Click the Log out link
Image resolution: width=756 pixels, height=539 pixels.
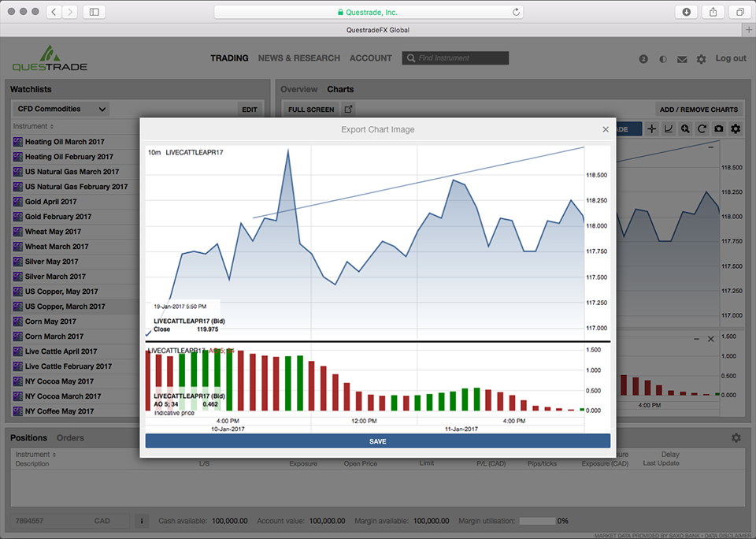click(x=731, y=58)
